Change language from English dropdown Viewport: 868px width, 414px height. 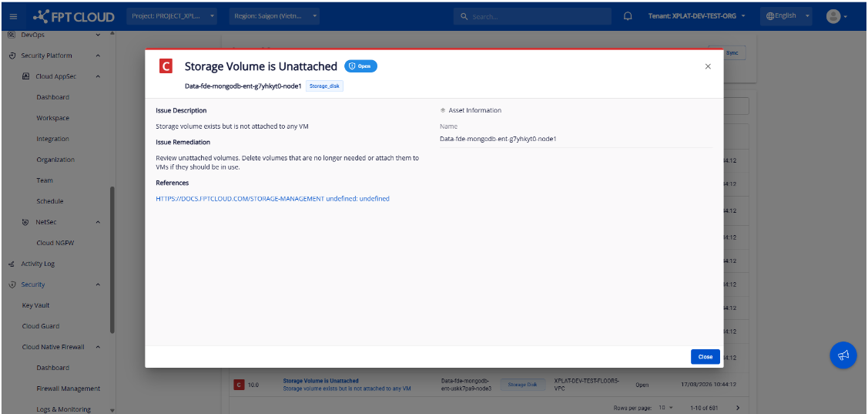pyautogui.click(x=788, y=16)
